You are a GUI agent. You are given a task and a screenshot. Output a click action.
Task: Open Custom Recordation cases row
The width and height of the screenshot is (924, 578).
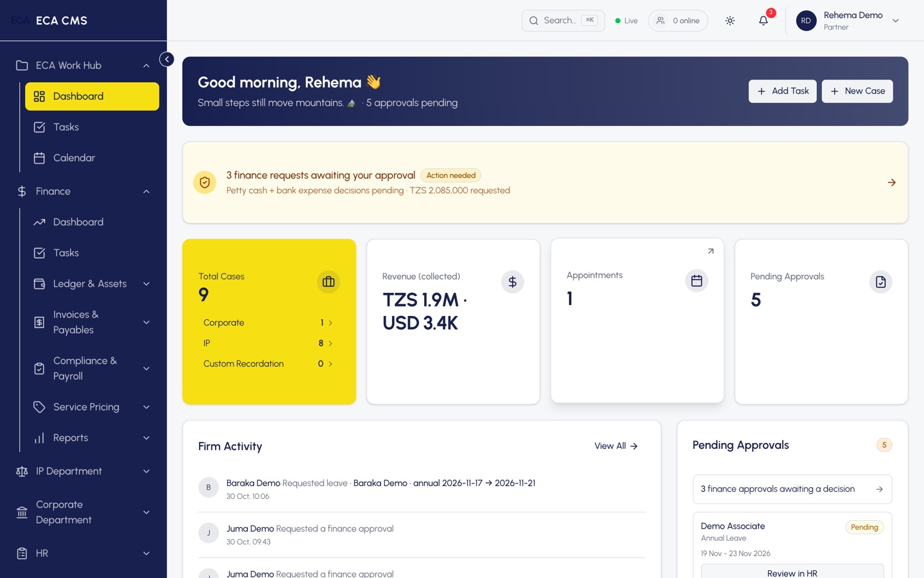268,363
